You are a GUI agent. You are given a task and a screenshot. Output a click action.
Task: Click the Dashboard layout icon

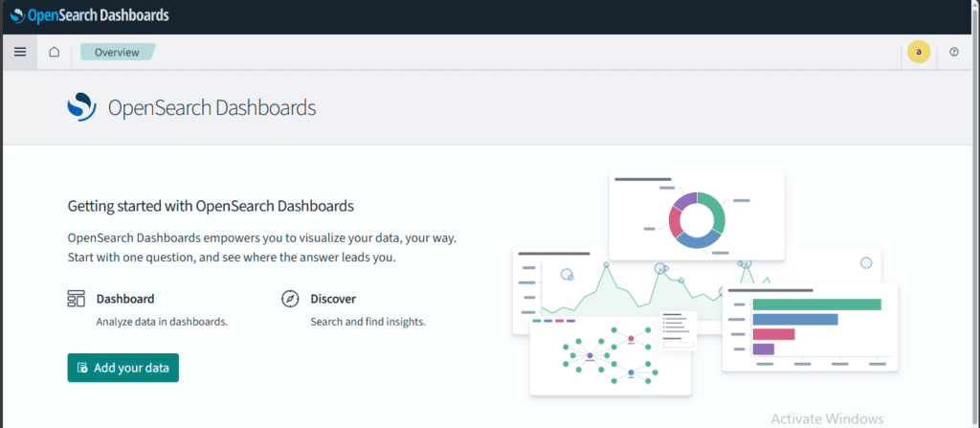pos(76,299)
